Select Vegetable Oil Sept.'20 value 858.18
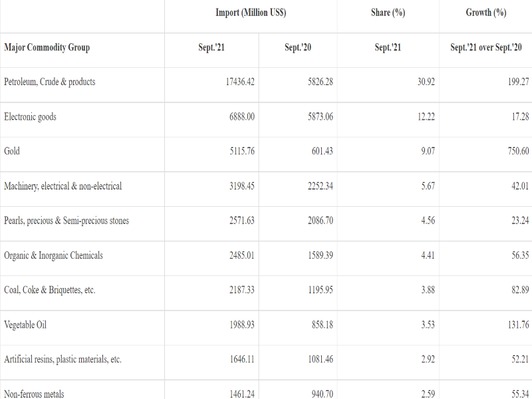Viewport: 532px width, 399px height. 322,325
